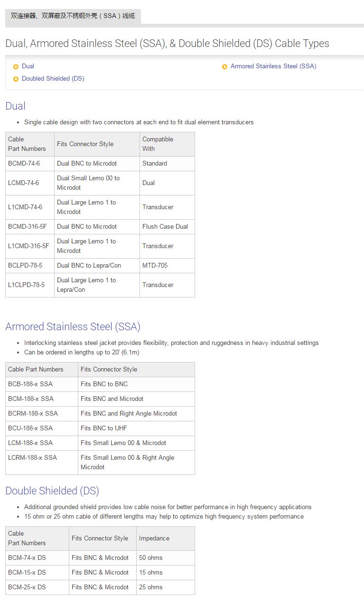Click the main Cable Types page title
Viewport: 364px width, 604px height.
click(167, 44)
